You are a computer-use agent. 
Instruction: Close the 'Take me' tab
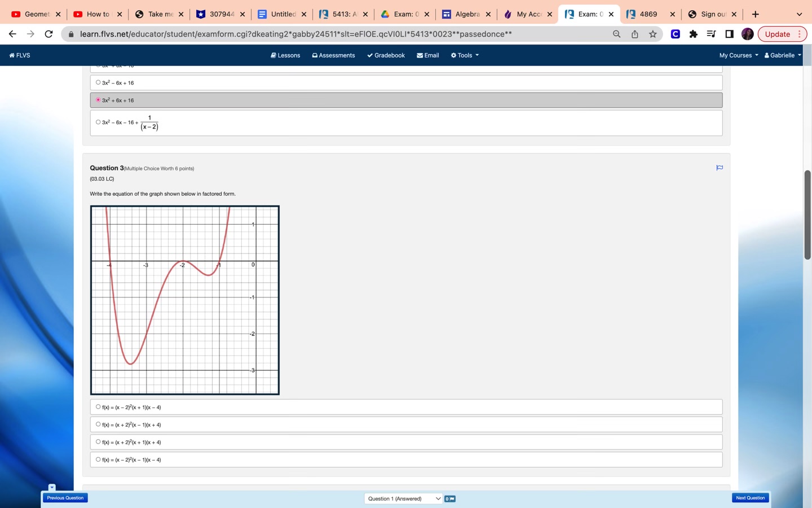181,14
